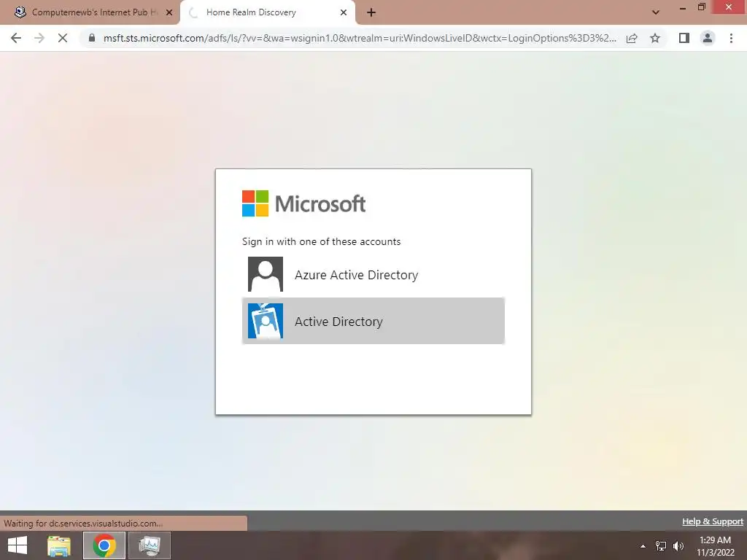
Task: Bookmark this page with the star icon
Action: [655, 38]
